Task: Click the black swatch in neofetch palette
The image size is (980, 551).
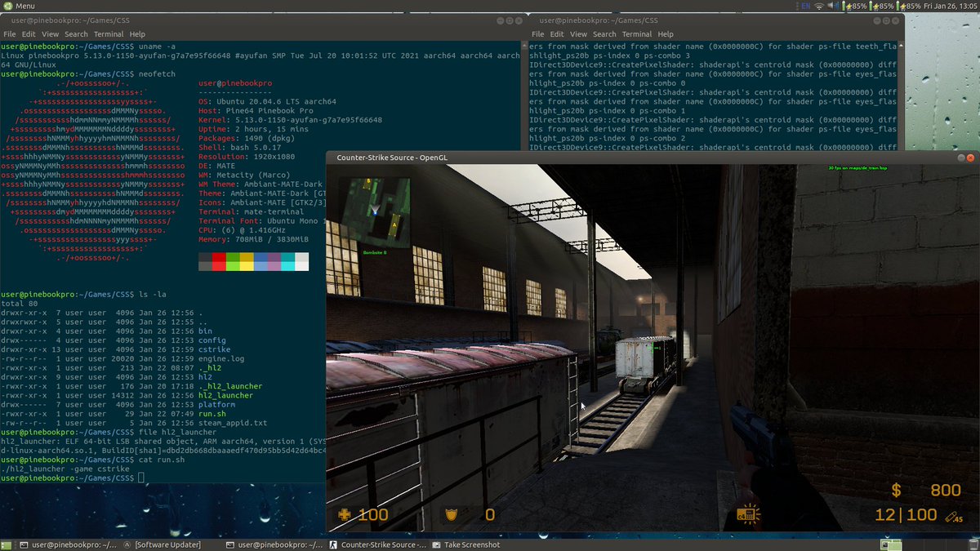Action: click(x=206, y=262)
